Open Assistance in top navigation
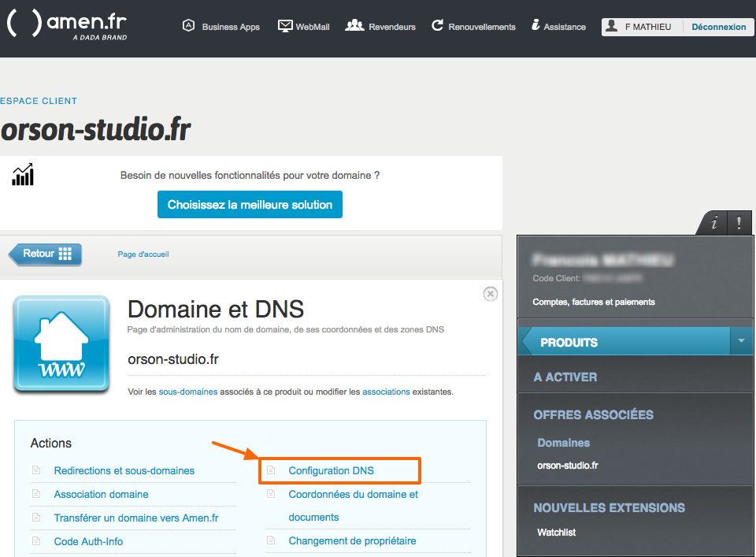 [x=565, y=27]
